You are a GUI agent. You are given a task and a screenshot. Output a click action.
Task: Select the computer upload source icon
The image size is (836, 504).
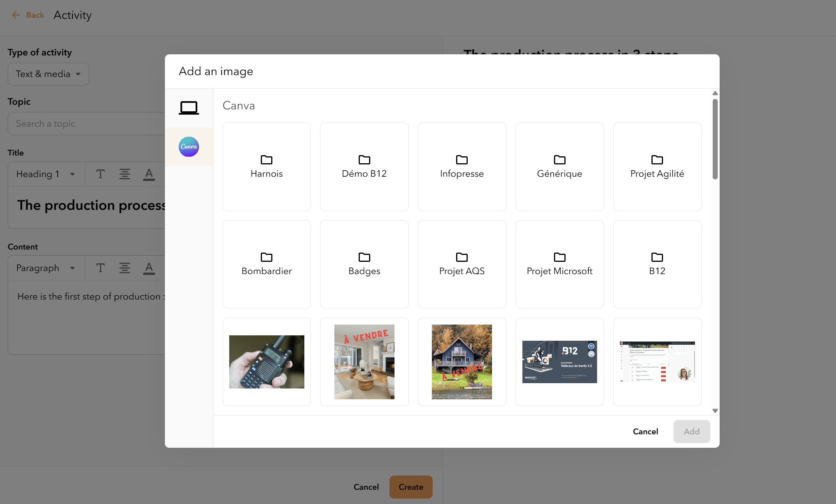click(x=189, y=108)
